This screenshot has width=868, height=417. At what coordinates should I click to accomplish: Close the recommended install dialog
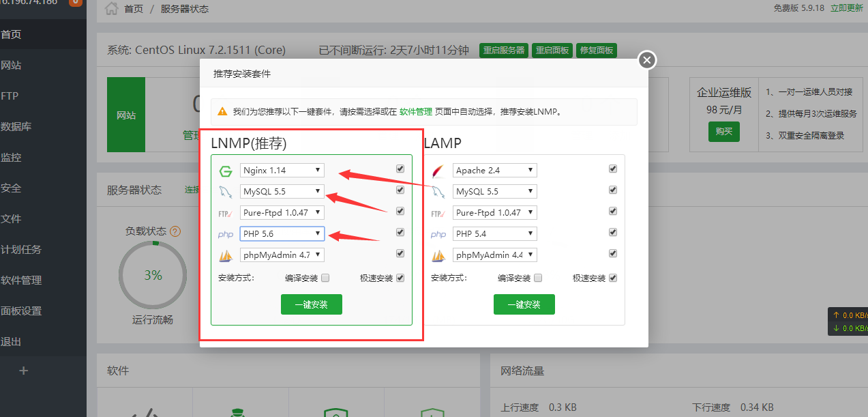(x=647, y=60)
